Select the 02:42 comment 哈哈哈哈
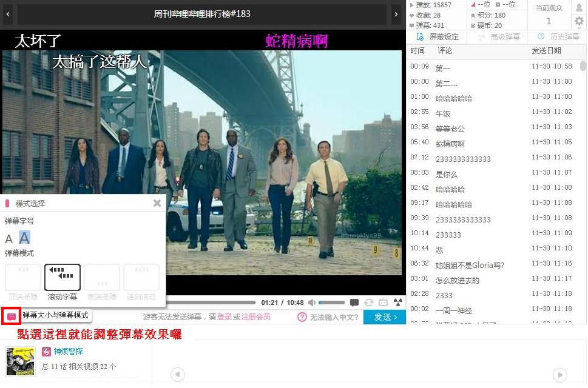This screenshot has width=588, height=388. 493,189
